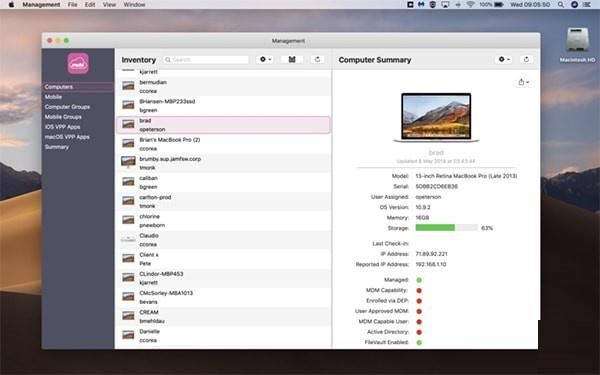Select the Claudio computer row

223,240
